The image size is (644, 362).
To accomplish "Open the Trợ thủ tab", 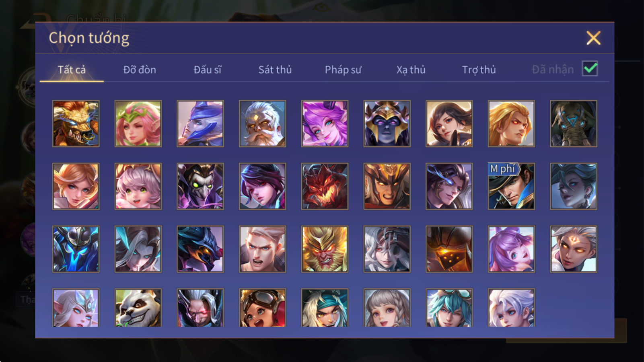I will point(479,70).
